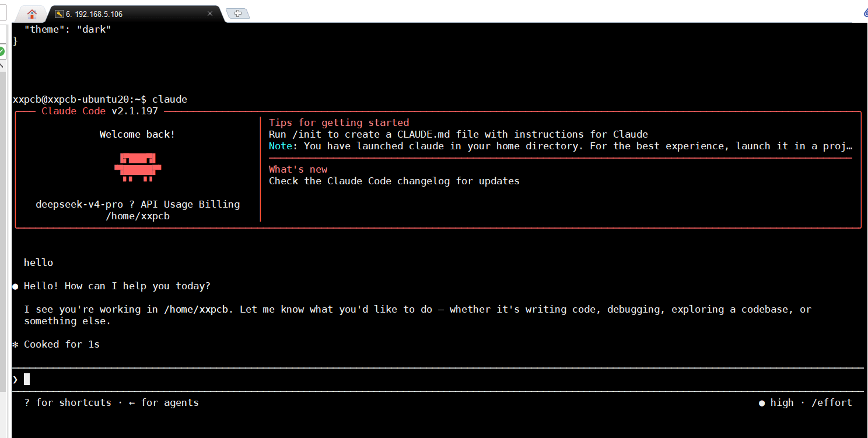This screenshot has width=868, height=438.
Task: Click the "What's new" heading
Action: click(298, 169)
